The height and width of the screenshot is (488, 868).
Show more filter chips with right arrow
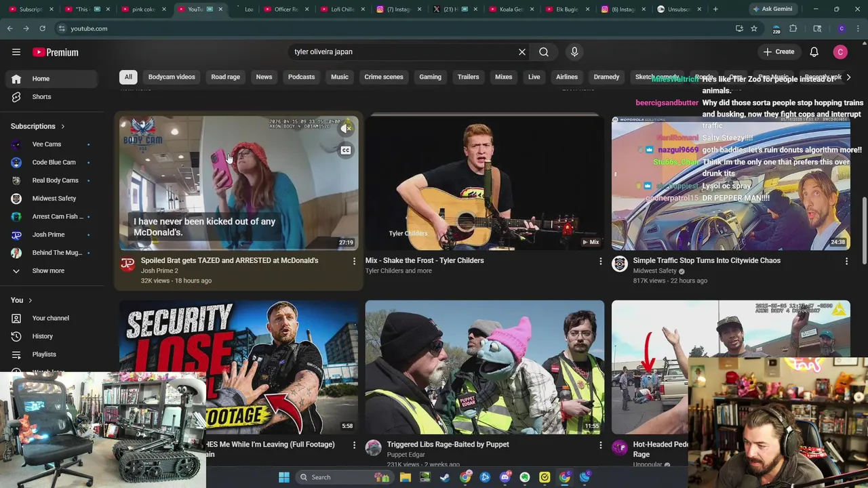tap(848, 77)
